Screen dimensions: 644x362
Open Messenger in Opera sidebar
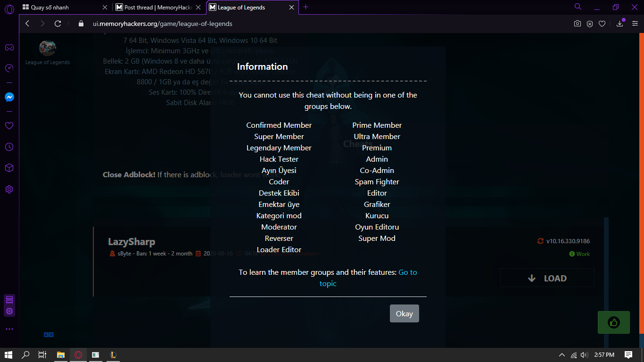pos(9,97)
